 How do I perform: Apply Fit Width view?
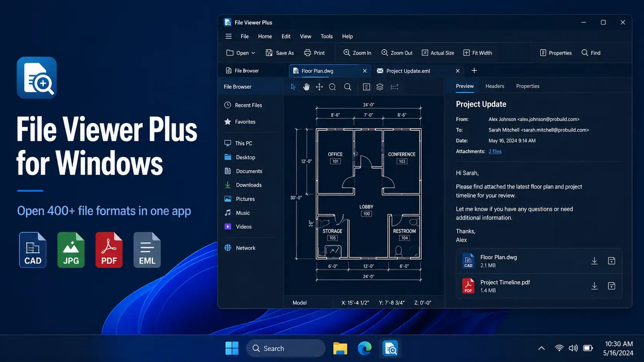478,53
